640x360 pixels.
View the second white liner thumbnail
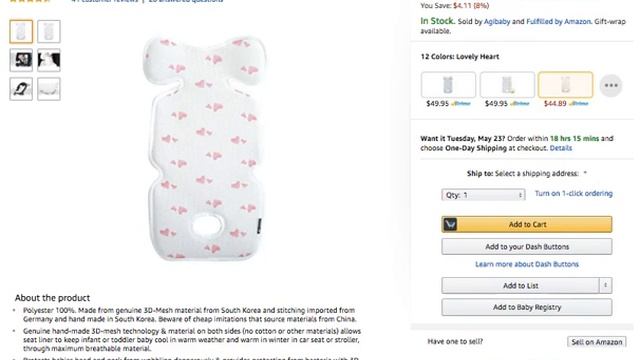(x=49, y=31)
